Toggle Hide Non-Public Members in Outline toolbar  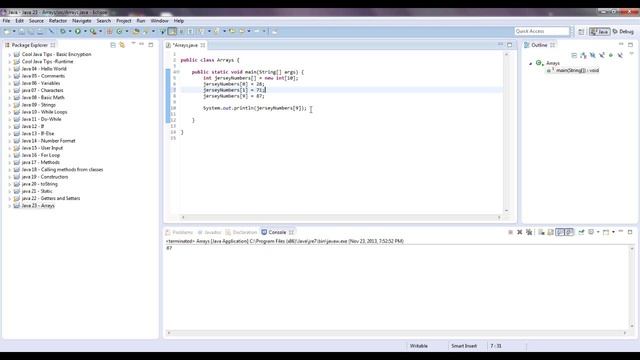click(x=611, y=55)
